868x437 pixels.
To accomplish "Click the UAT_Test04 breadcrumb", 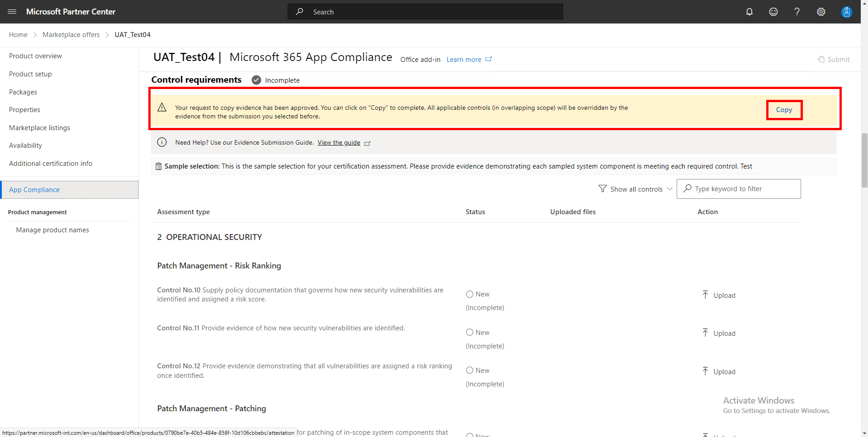I will point(133,35).
